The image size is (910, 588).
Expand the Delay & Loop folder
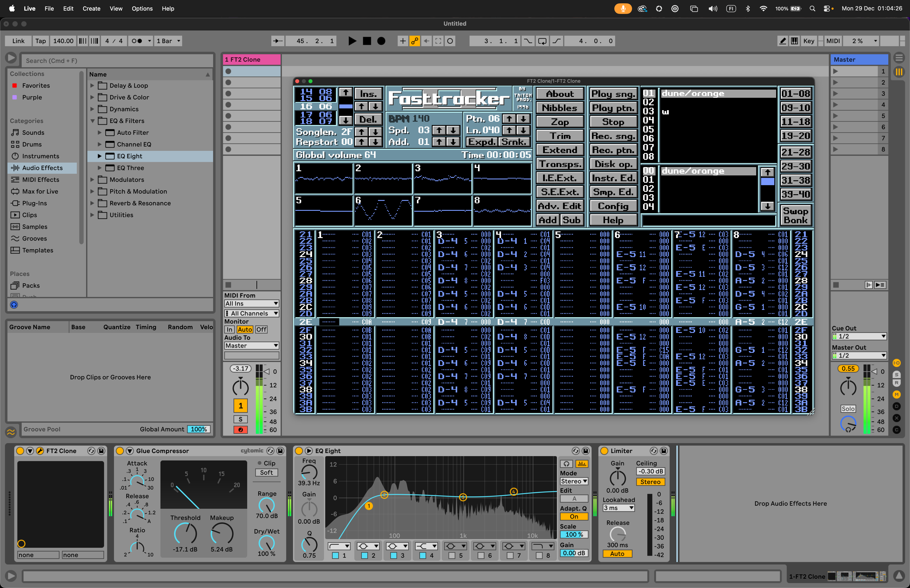click(x=92, y=86)
